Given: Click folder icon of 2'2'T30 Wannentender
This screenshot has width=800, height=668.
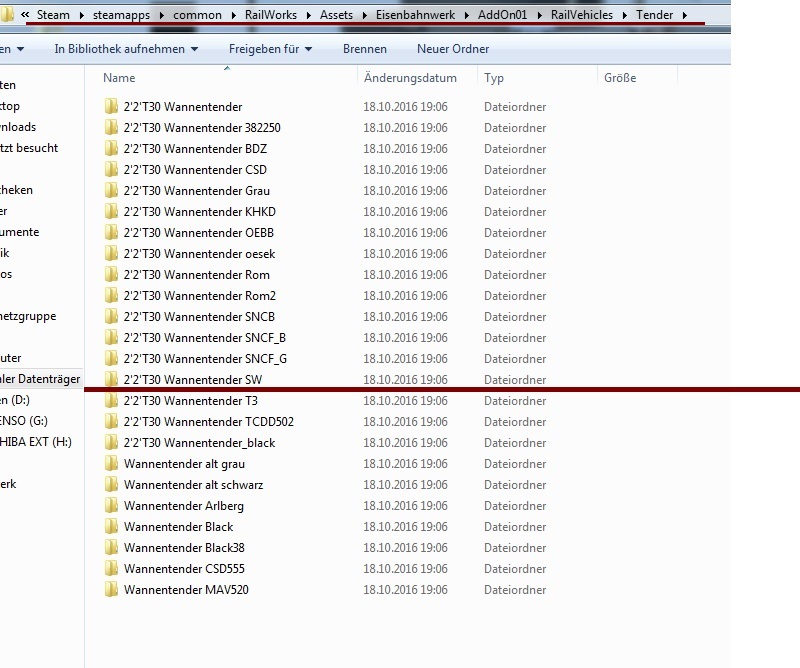Looking at the screenshot, I should pos(111,106).
